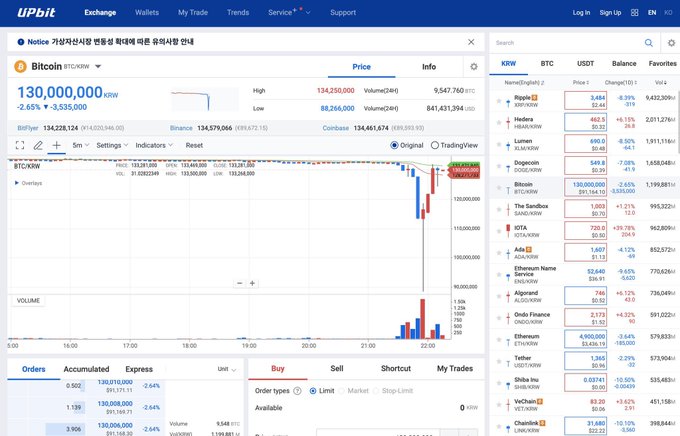680x436 pixels.
Task: Select the crosshair cursor tool
Action: coord(56,145)
